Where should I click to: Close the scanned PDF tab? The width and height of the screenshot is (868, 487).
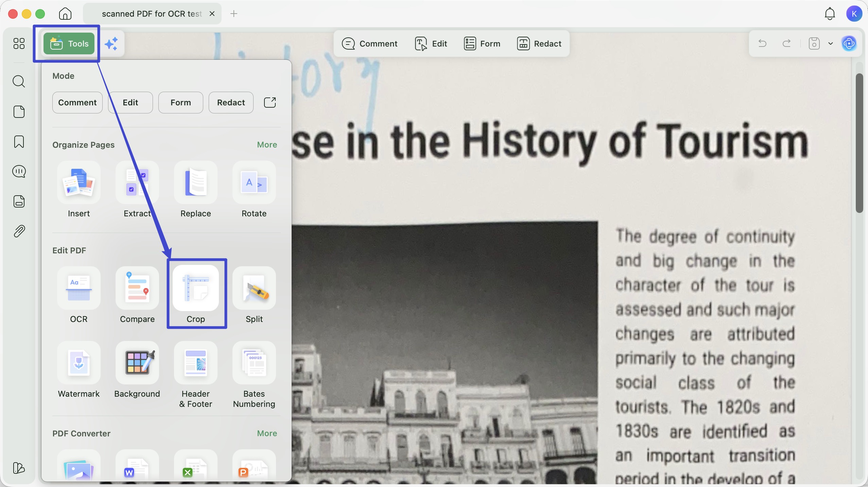[212, 14]
